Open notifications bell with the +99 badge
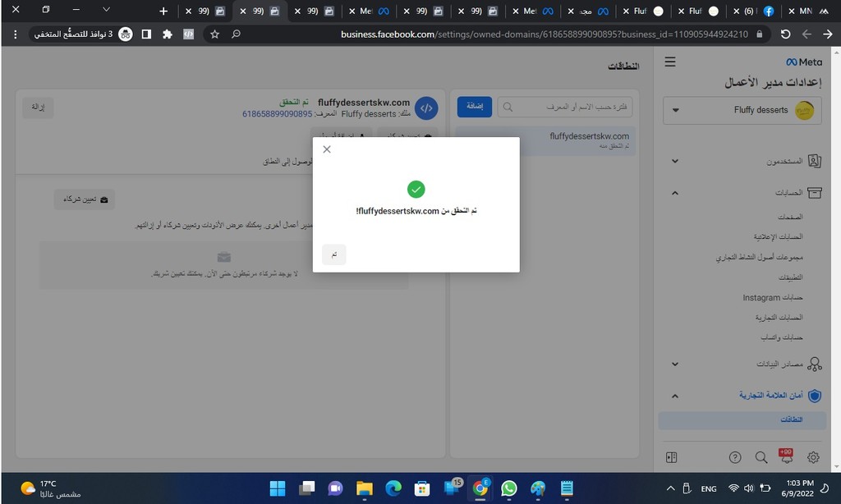 click(x=786, y=456)
